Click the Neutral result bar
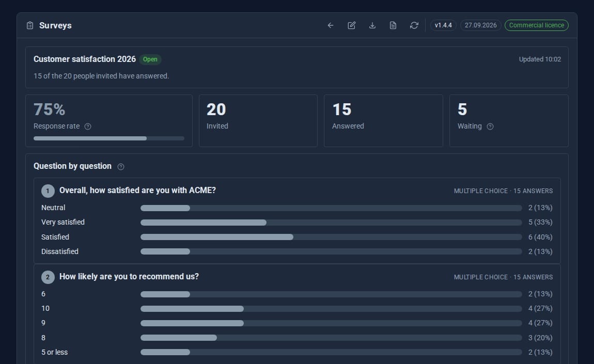594x364 pixels. [x=331, y=208]
